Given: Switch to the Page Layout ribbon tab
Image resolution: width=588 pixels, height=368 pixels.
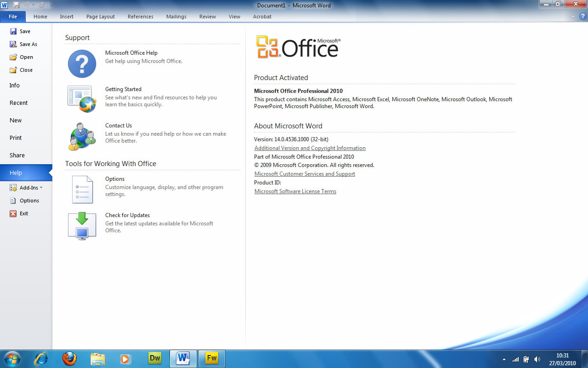Looking at the screenshot, I should click(x=101, y=17).
